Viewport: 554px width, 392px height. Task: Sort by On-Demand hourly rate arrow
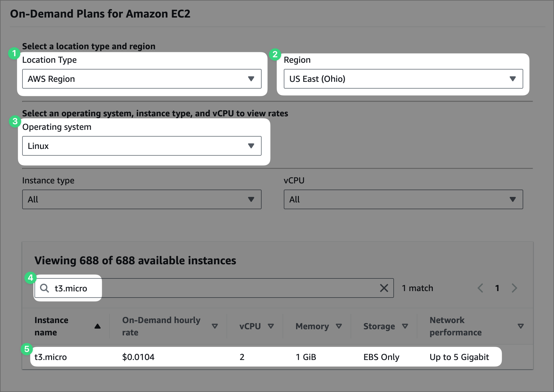click(215, 326)
